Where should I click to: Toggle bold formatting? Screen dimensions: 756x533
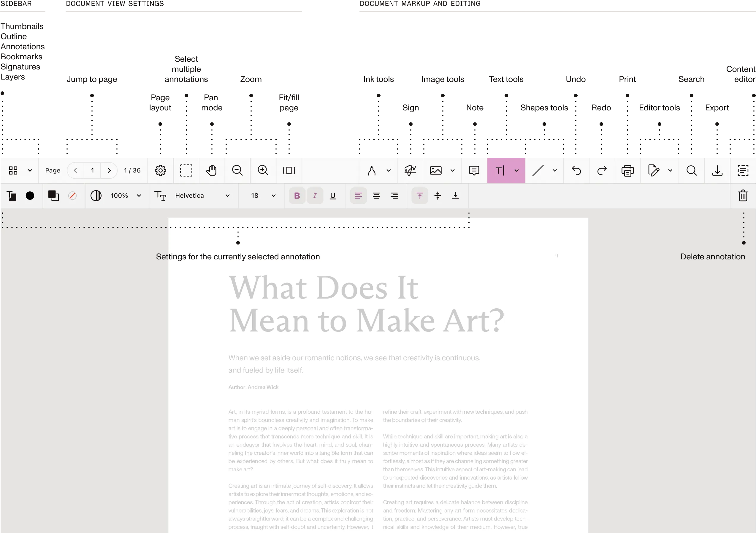(297, 196)
